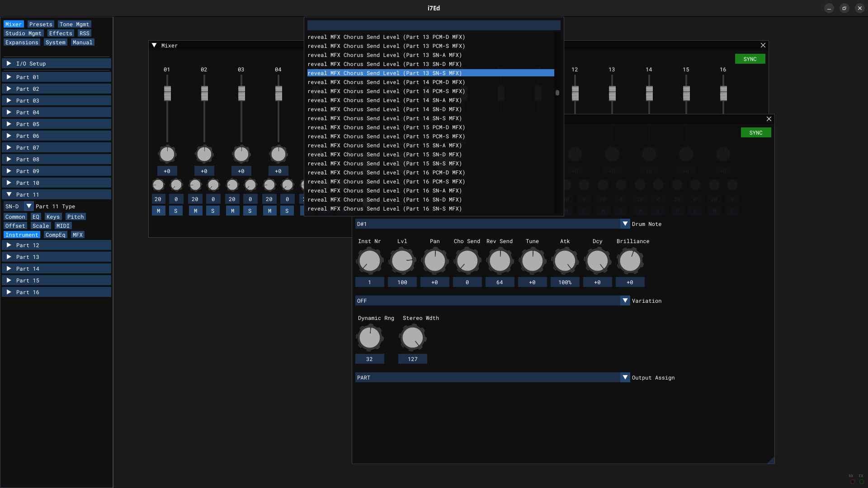Solo mixer channel 03
The width and height of the screenshot is (868, 488).
pyautogui.click(x=250, y=211)
